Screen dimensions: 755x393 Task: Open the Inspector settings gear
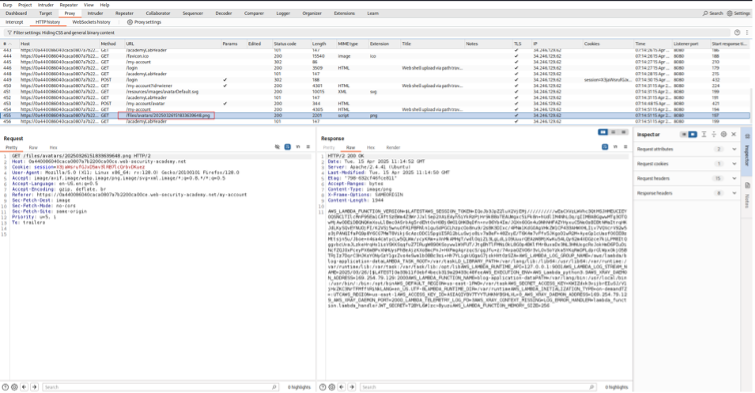[x=724, y=134]
